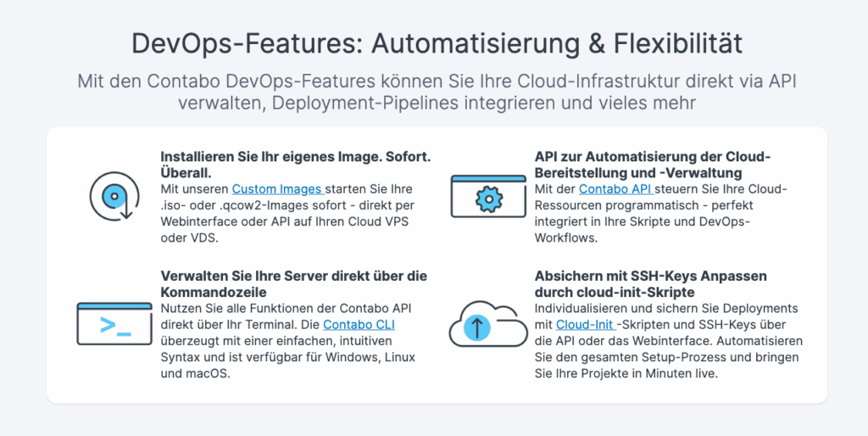Viewport: 868px width, 436px height.
Task: Click heading 'Installieren Sie Ihr eigenes Image'
Action: click(296, 165)
